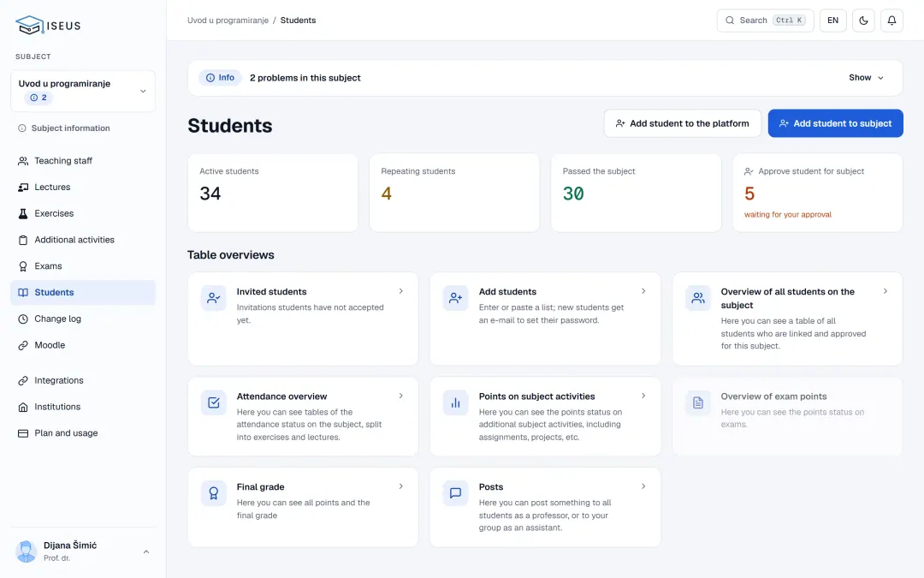
Task: Click the Active students count 34
Action: point(210,194)
